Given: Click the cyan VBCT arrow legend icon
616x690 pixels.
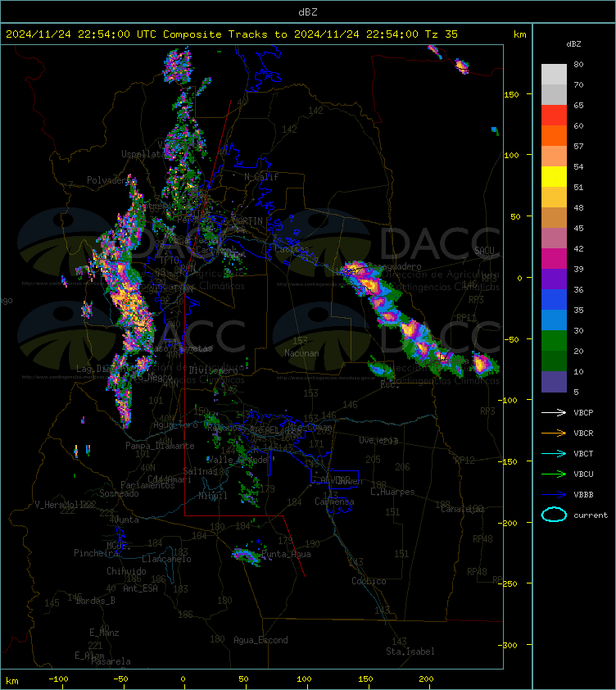Looking at the screenshot, I should (x=554, y=453).
